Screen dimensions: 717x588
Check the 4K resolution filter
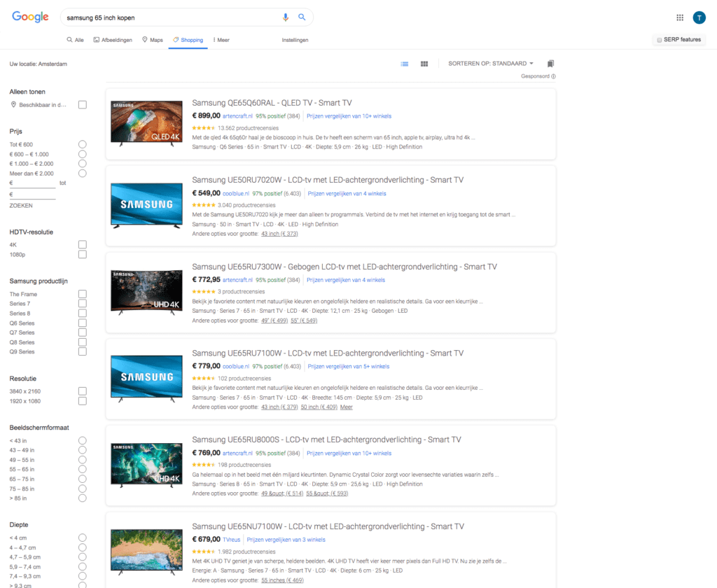point(83,244)
